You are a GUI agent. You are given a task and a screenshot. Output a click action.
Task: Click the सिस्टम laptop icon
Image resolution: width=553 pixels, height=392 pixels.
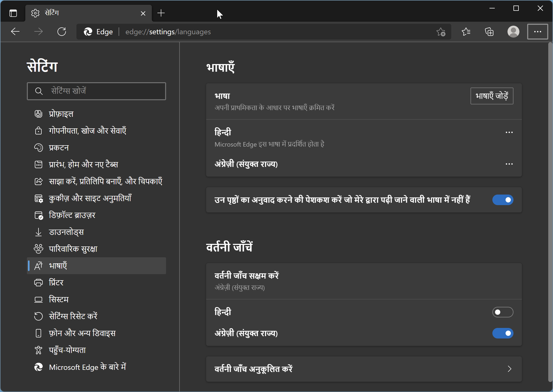38,299
